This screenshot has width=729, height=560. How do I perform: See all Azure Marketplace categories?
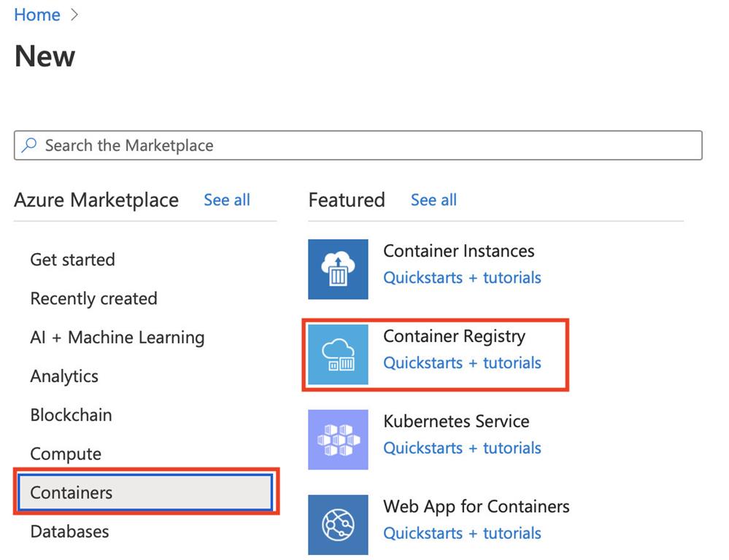point(226,200)
